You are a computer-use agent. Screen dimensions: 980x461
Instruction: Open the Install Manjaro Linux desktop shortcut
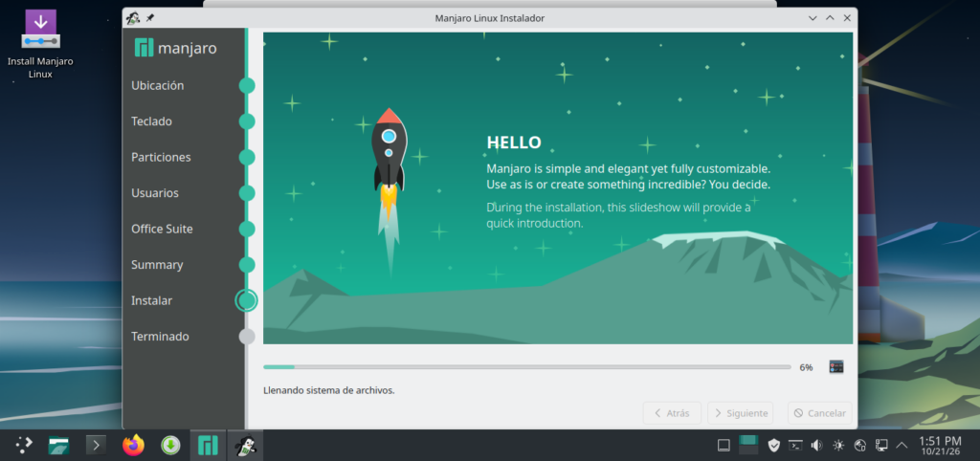point(40,44)
